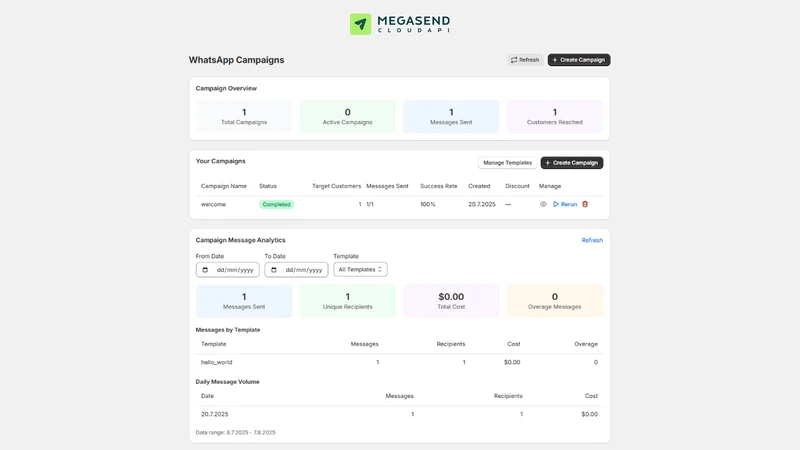Click the top Create Campaign button
This screenshot has width=800, height=450.
(579, 60)
